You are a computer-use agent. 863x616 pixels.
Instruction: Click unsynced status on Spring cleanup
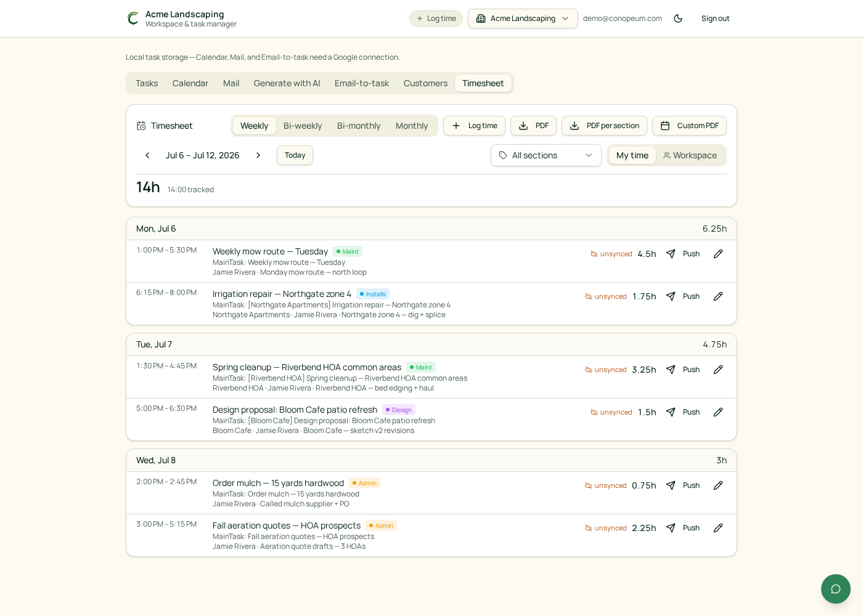(x=606, y=370)
